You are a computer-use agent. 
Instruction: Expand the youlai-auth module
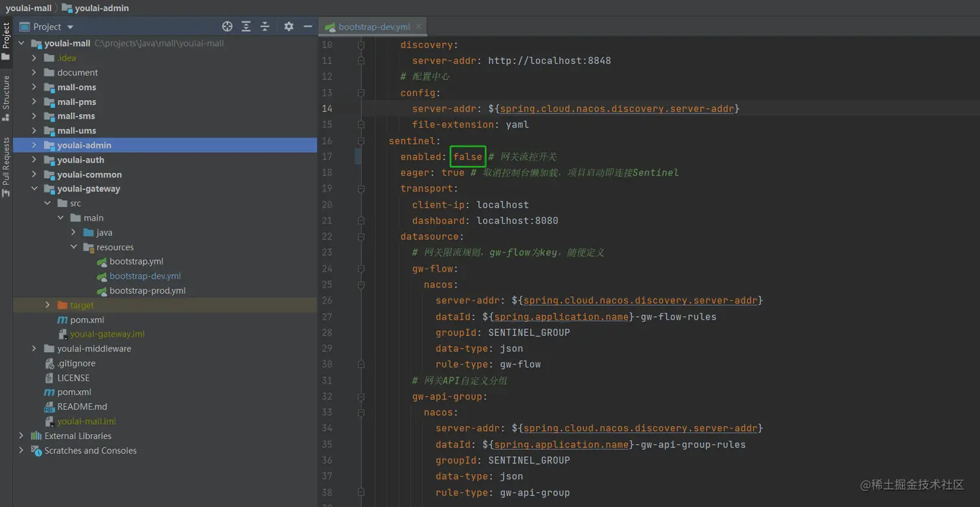[34, 159]
